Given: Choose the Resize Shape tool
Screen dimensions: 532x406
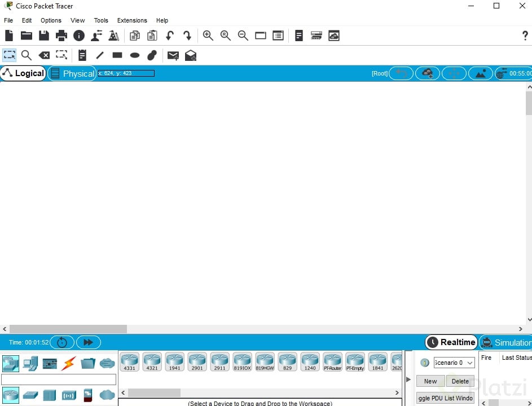Looking at the screenshot, I should (x=61, y=55).
